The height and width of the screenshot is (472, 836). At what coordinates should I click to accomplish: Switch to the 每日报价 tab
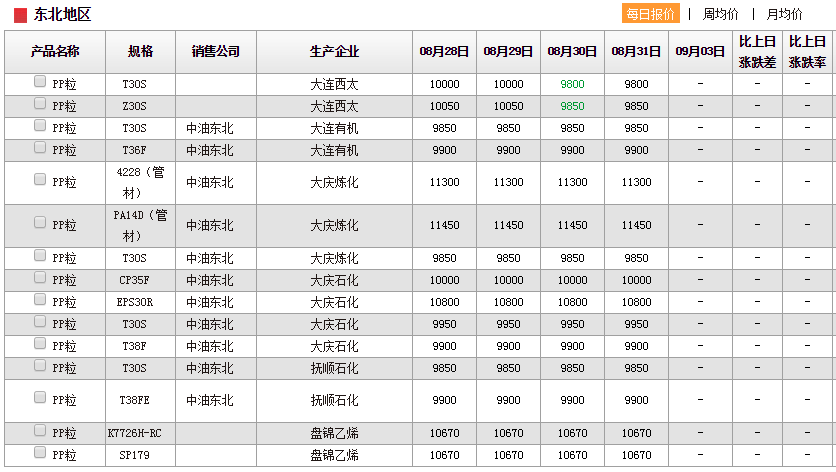coord(650,14)
